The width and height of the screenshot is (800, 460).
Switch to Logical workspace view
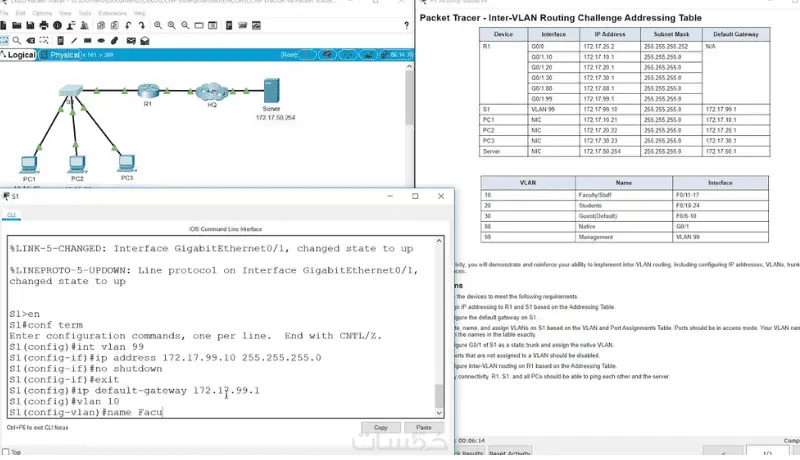point(18,55)
